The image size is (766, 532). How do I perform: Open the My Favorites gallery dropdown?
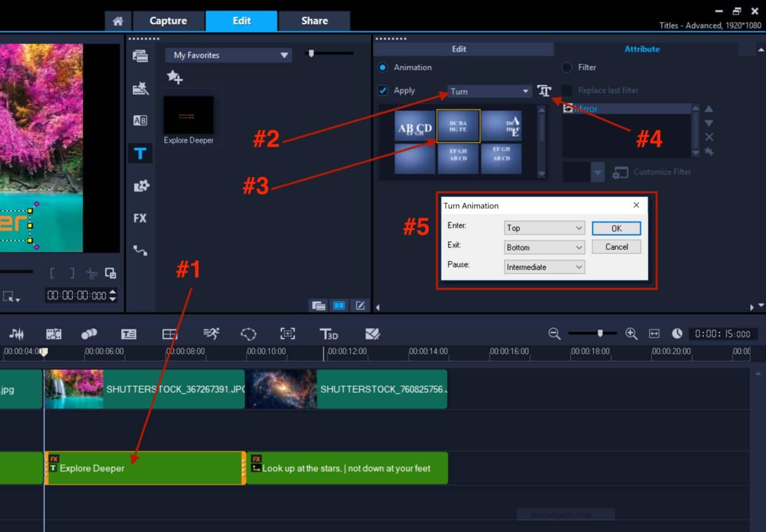[x=283, y=55]
